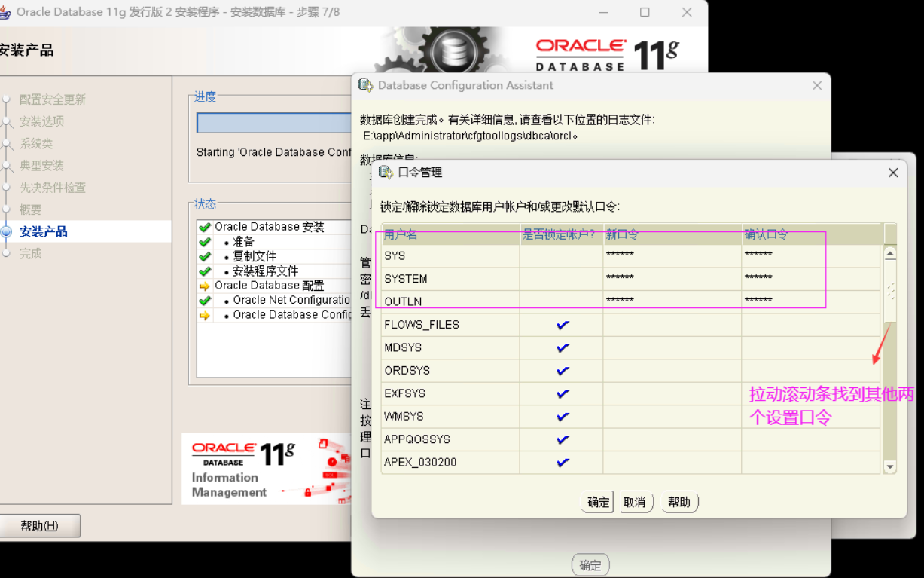924x578 pixels.
Task: Click green checkmark next to 复制文件
Action: 204,256
